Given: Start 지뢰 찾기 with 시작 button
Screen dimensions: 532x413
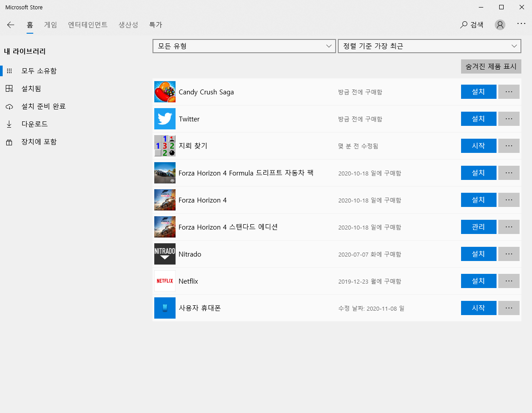Looking at the screenshot, I should click(x=479, y=146).
